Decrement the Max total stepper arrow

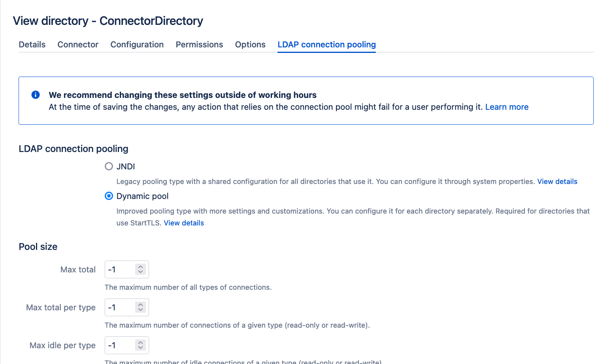click(x=140, y=272)
